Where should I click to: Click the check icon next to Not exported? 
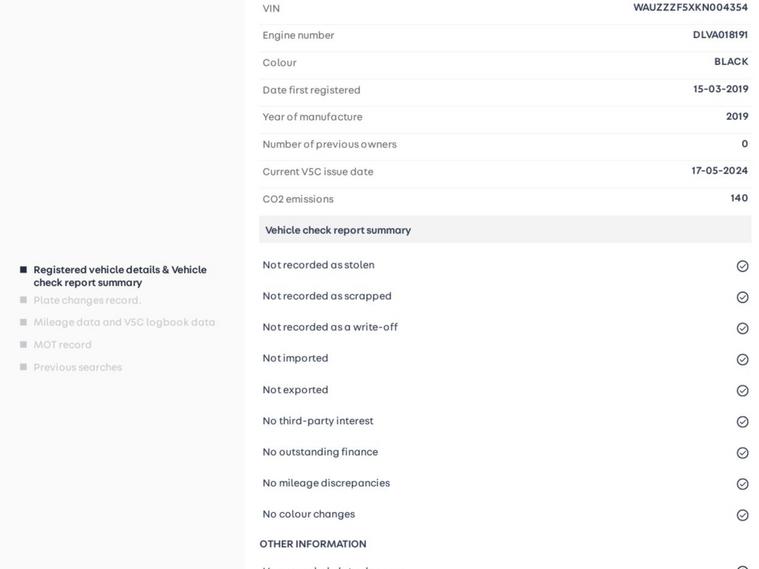click(x=742, y=390)
